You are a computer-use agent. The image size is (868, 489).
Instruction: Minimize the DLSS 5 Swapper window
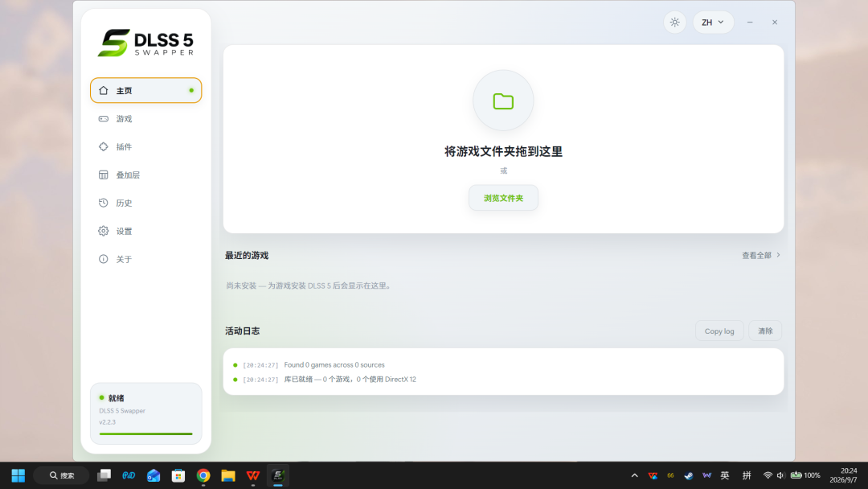(x=750, y=23)
